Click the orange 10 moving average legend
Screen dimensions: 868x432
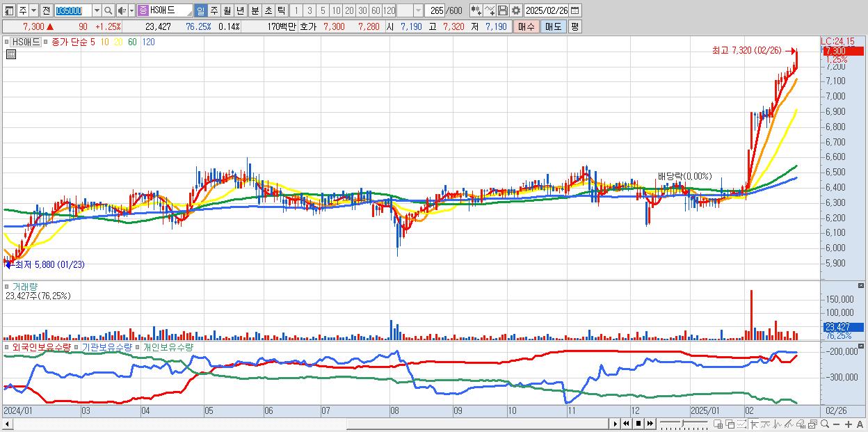104,42
